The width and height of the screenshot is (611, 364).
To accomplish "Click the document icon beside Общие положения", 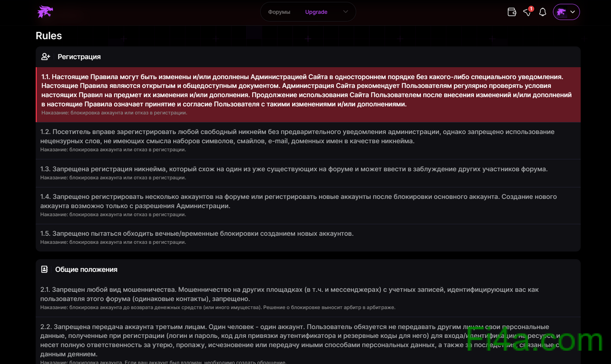I will pyautogui.click(x=44, y=270).
